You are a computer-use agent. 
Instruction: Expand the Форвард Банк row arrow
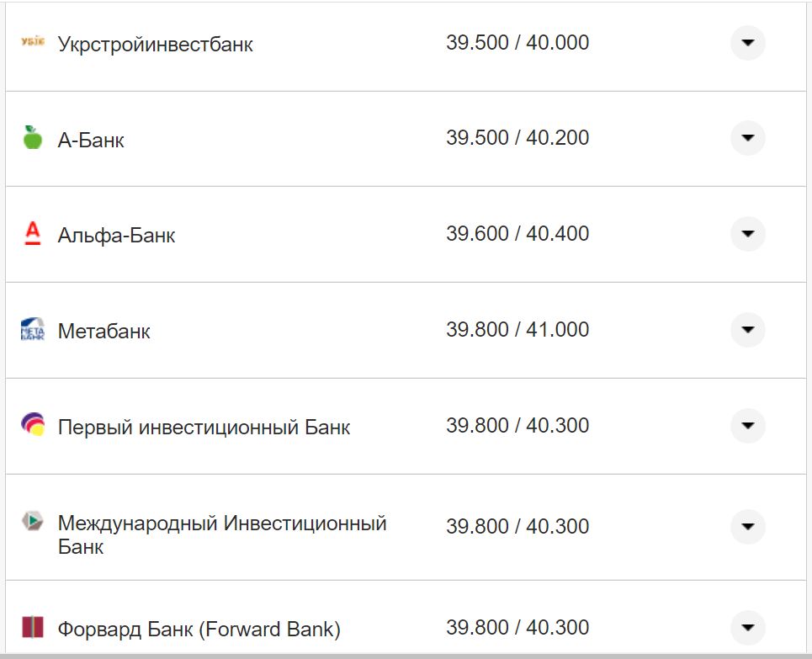pos(747,627)
